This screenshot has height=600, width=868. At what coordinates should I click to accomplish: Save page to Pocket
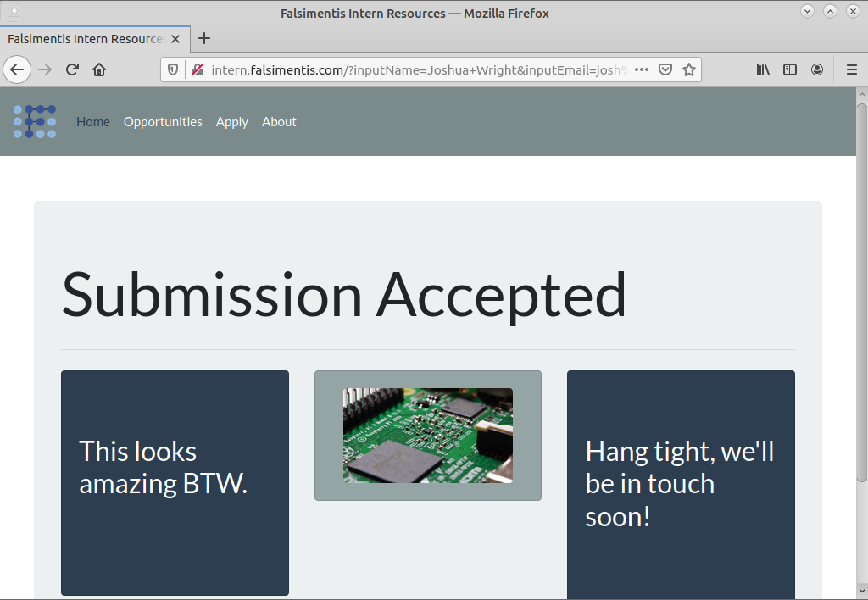pos(665,69)
